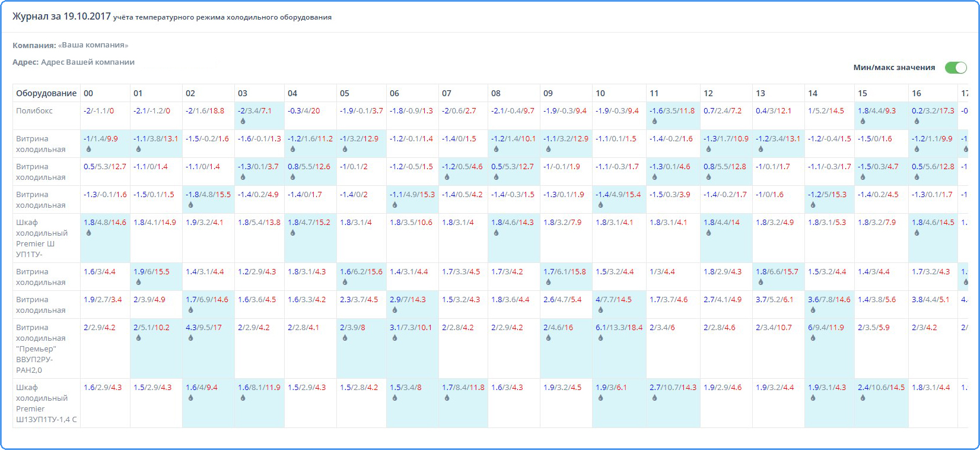Click droplet icon under -1.6/3.5/11.8
Viewport: 980px width, 450px height.
point(654,121)
